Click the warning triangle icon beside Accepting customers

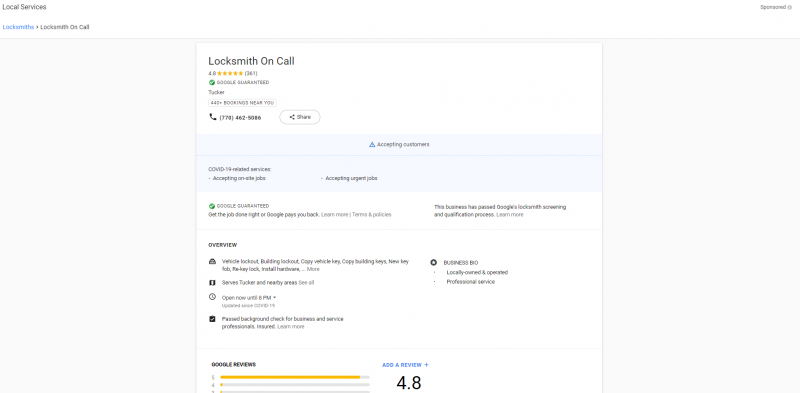[x=372, y=144]
